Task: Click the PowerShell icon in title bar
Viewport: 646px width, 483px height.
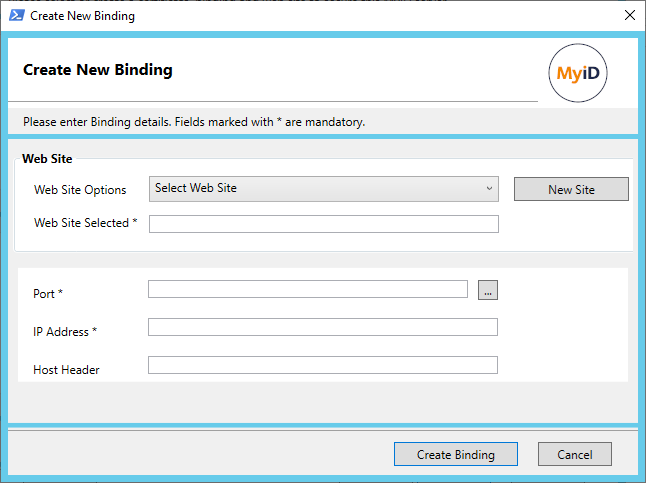Action: pyautogui.click(x=16, y=16)
